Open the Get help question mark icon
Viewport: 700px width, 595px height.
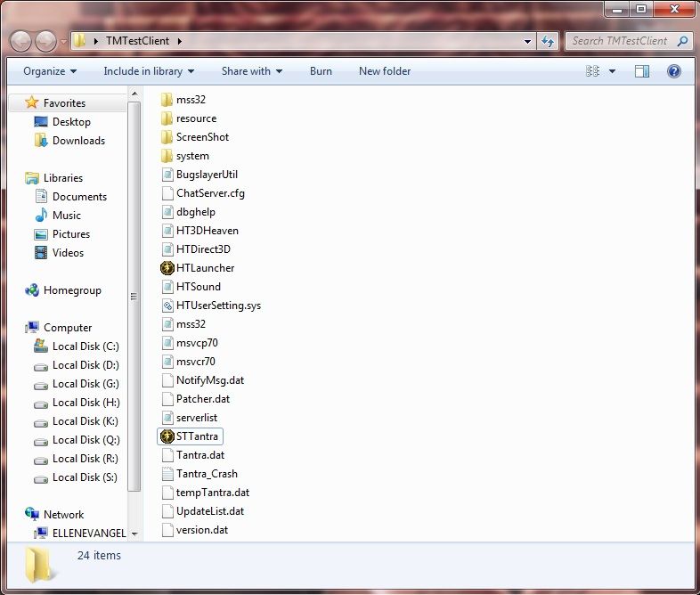coord(673,71)
